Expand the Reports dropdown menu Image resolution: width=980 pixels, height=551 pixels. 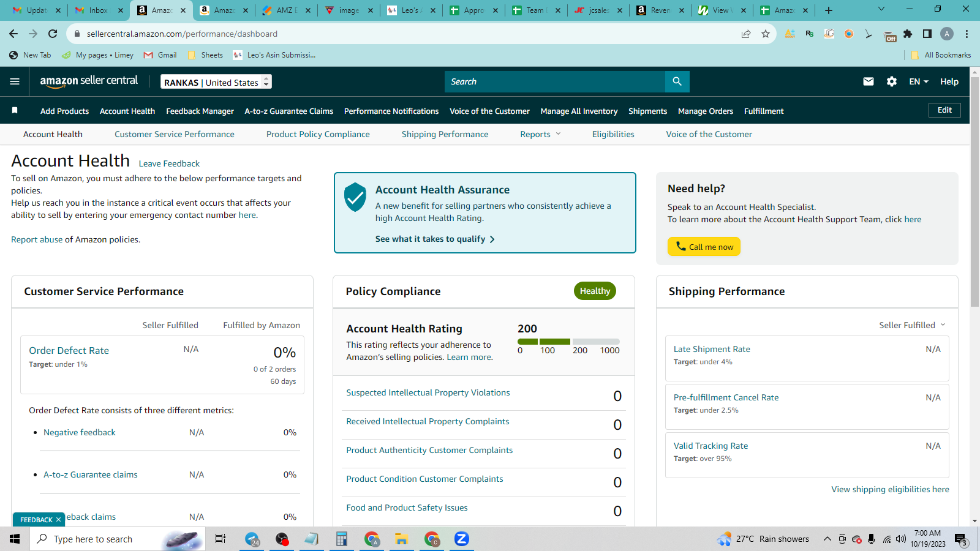(x=540, y=134)
